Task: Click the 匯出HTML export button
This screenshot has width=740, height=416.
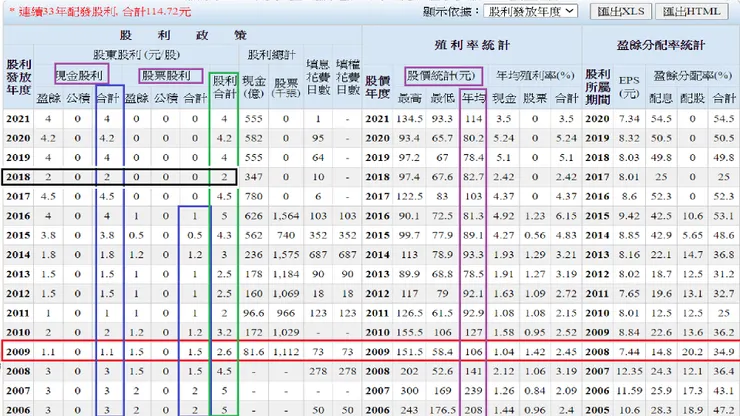Action: pos(692,11)
